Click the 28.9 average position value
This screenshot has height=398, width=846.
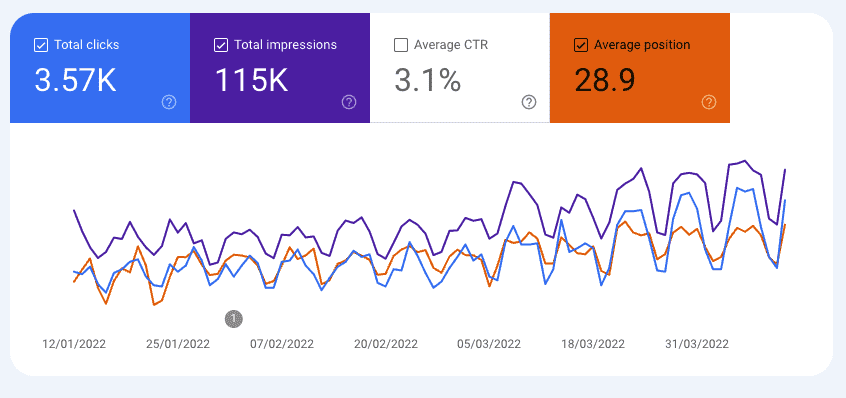point(605,80)
